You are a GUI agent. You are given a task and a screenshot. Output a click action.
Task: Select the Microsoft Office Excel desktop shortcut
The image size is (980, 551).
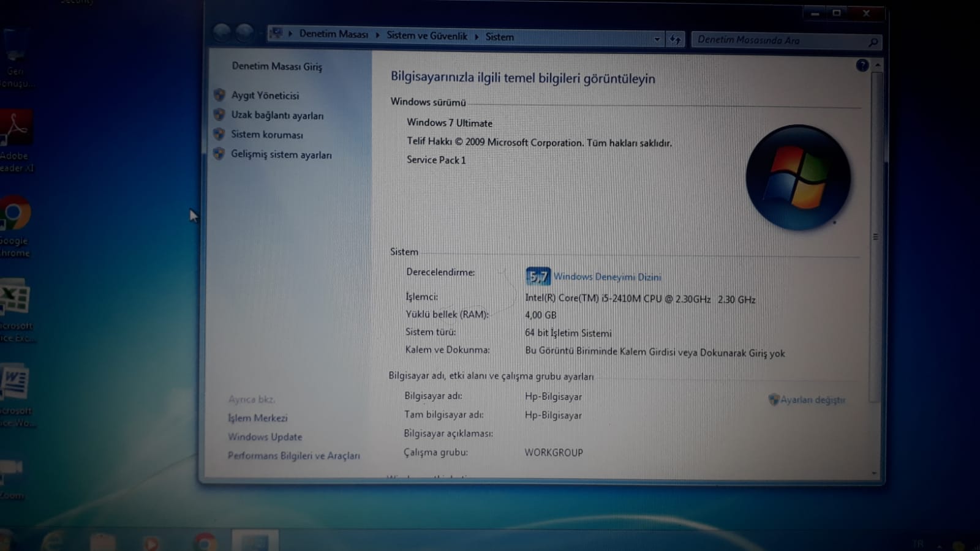(x=17, y=311)
